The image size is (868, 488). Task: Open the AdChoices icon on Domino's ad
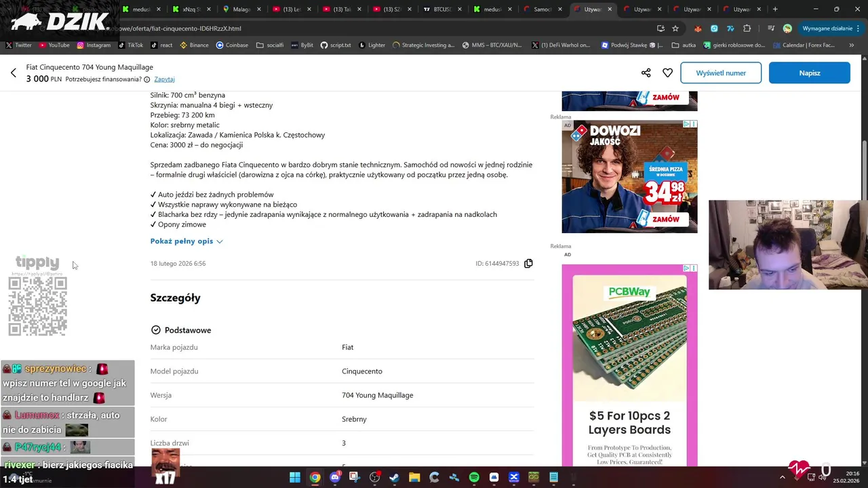(x=686, y=125)
